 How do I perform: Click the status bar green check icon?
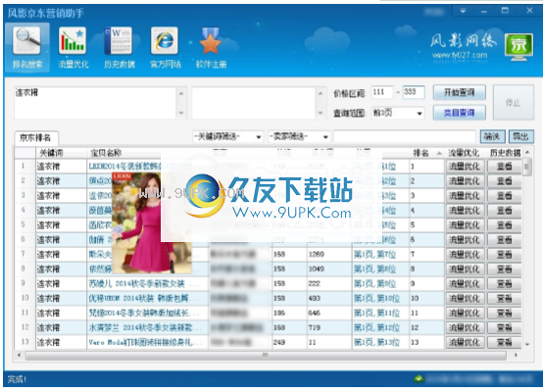pos(419,378)
